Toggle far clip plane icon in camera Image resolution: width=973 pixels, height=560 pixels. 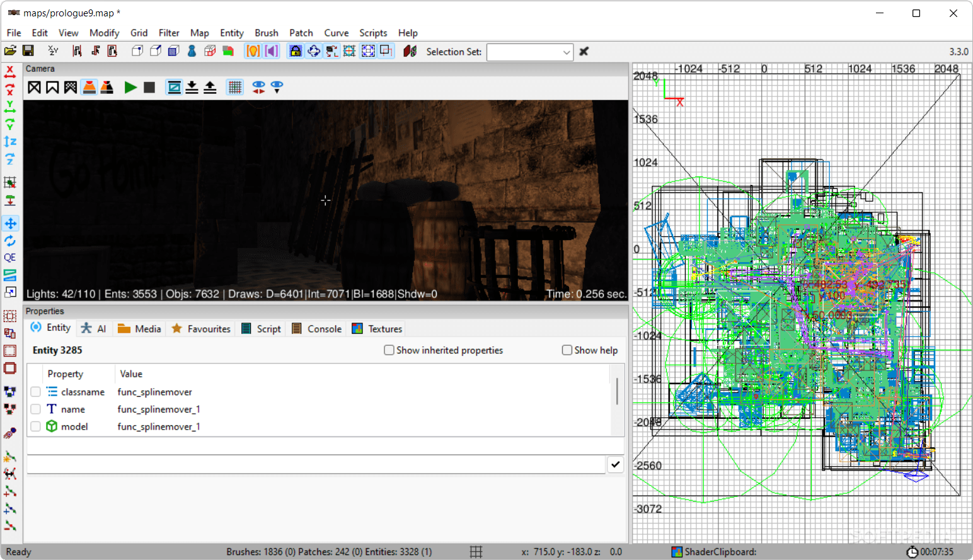click(x=174, y=88)
